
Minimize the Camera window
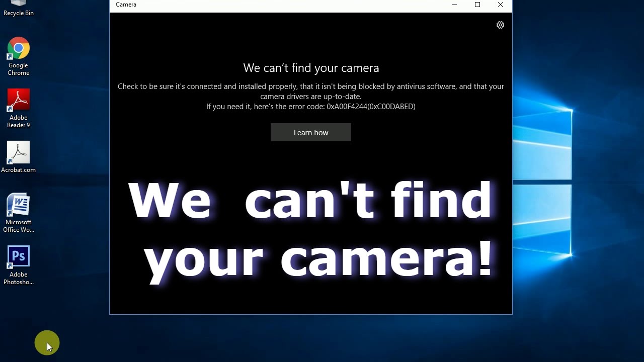pos(454,5)
